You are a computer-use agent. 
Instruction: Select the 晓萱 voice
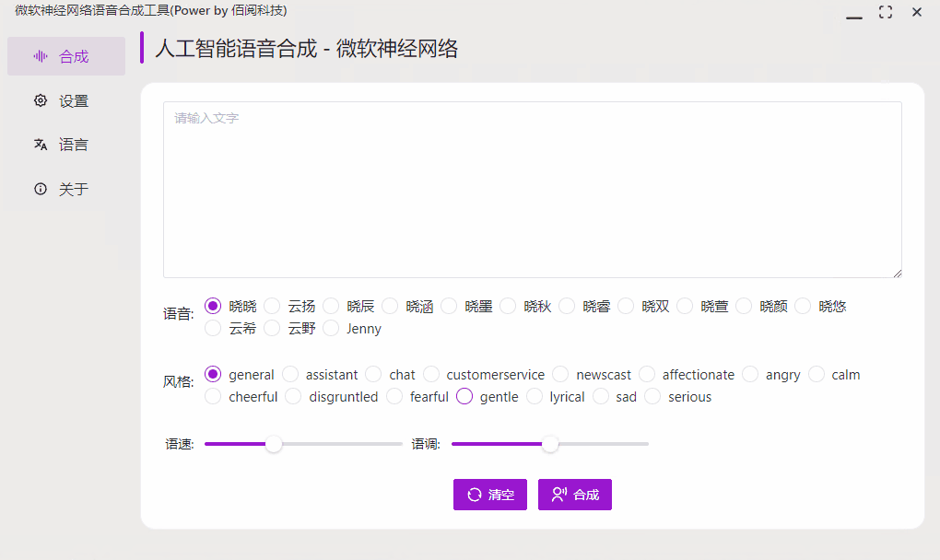point(685,306)
